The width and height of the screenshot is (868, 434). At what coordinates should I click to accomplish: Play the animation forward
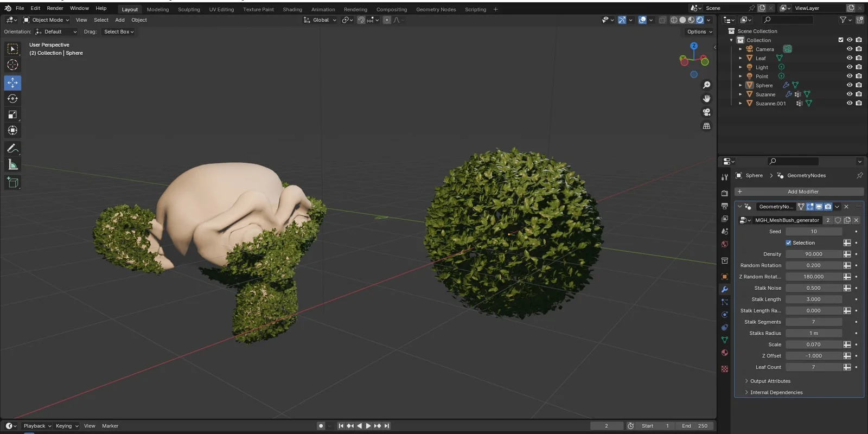click(x=368, y=426)
